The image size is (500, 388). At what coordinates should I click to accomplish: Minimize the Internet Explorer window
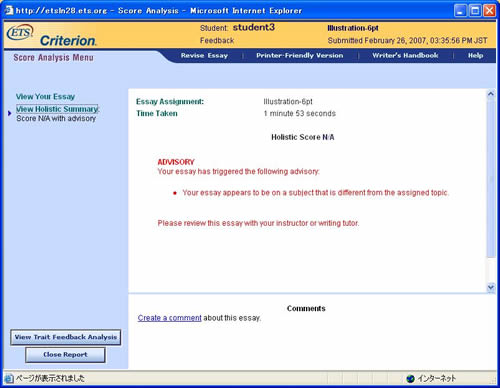pyautogui.click(x=460, y=11)
